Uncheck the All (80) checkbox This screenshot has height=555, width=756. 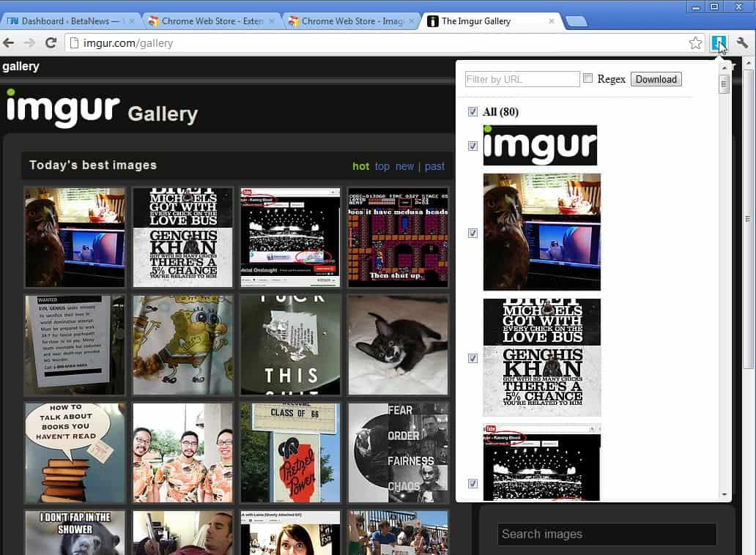pos(472,112)
